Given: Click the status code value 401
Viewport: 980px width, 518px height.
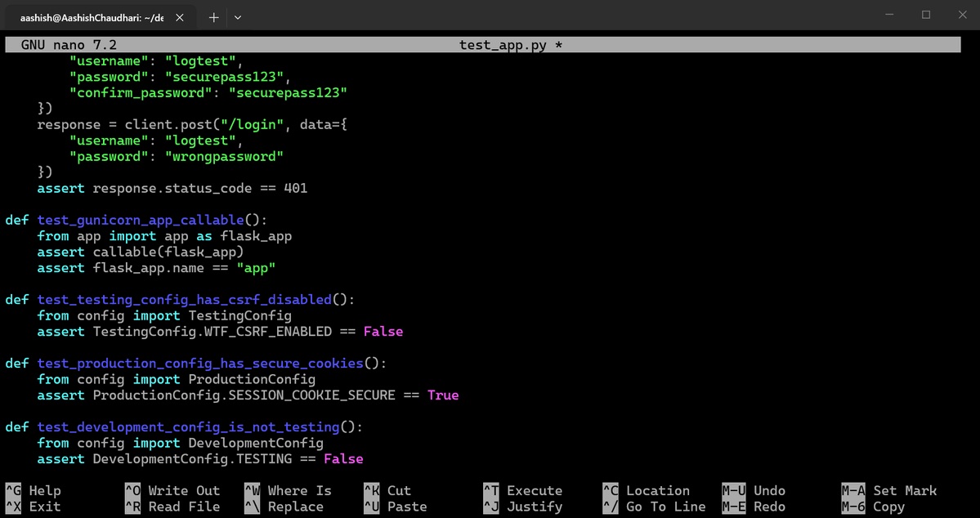Looking at the screenshot, I should click(x=296, y=188).
